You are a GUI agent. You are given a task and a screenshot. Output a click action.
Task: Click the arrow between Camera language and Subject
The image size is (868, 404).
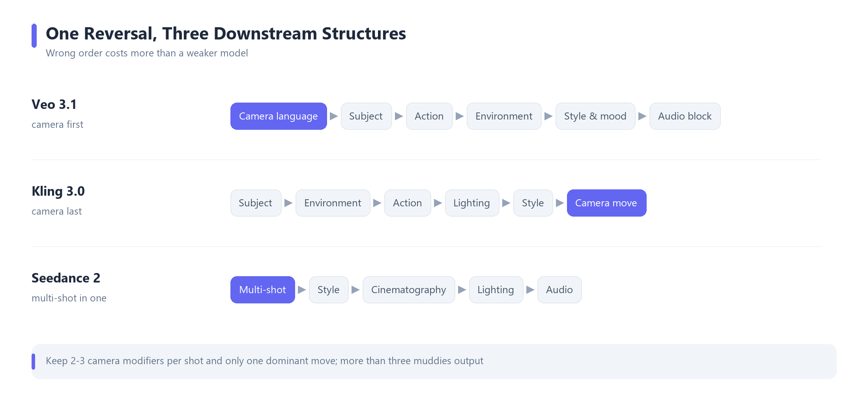[x=334, y=116]
